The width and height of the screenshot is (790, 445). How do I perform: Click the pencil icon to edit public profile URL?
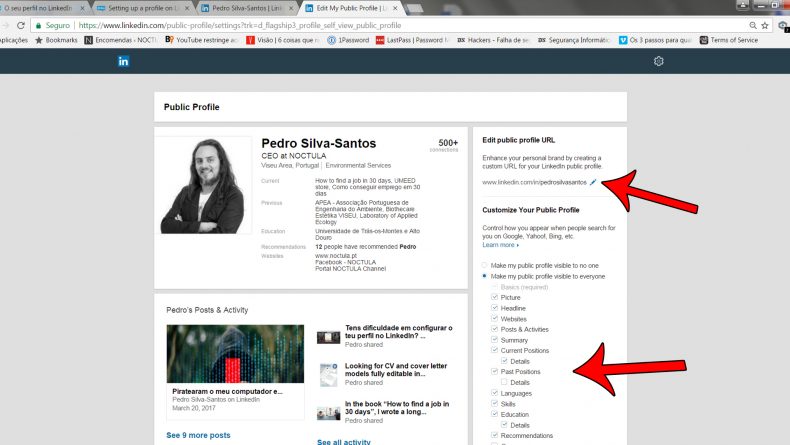[x=593, y=182]
